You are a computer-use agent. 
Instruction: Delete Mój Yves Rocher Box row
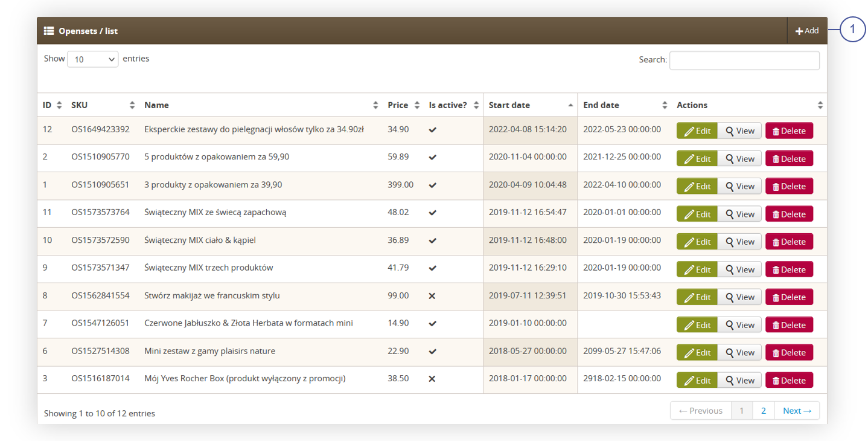[789, 380]
